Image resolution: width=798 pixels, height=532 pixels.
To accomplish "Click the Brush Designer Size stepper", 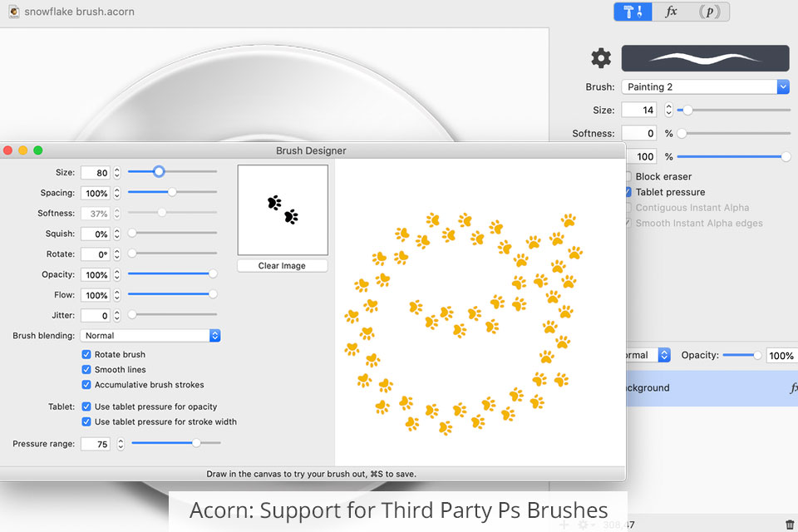I will [x=117, y=173].
